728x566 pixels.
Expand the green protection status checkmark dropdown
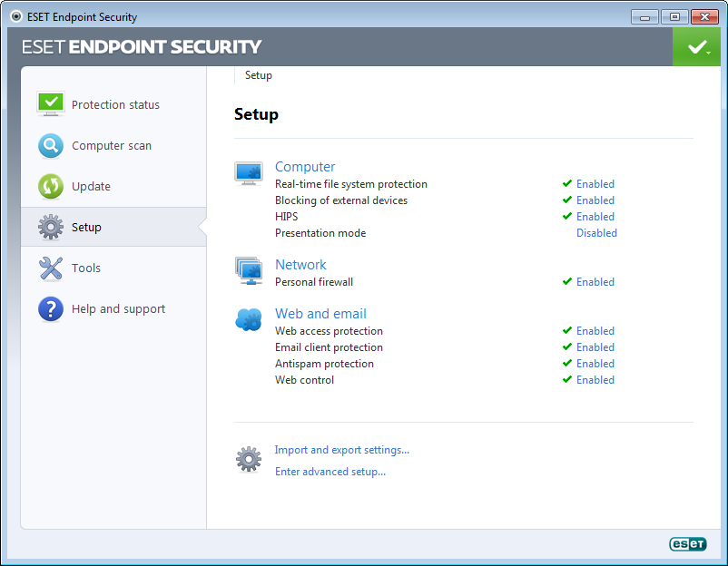pyautogui.click(x=696, y=47)
